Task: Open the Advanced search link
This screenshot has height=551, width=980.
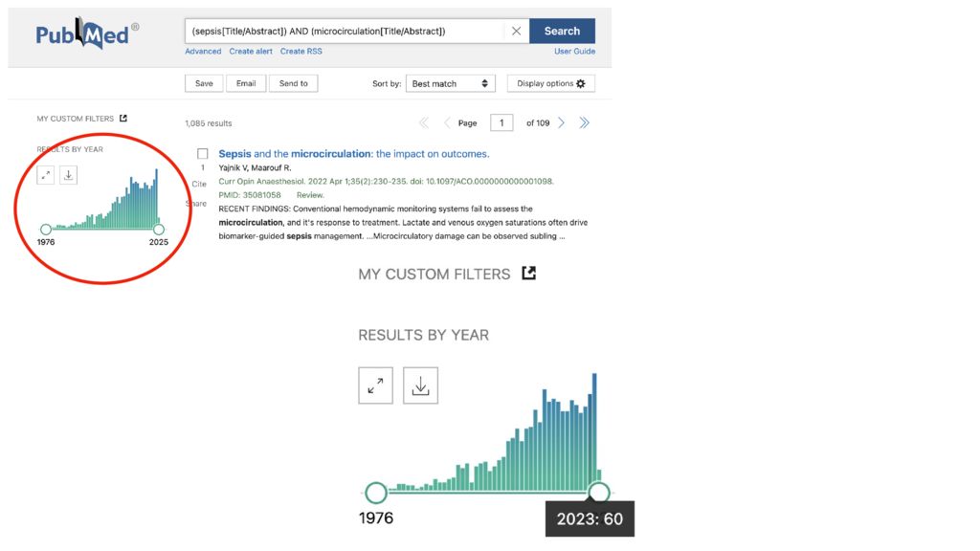Action: [203, 52]
